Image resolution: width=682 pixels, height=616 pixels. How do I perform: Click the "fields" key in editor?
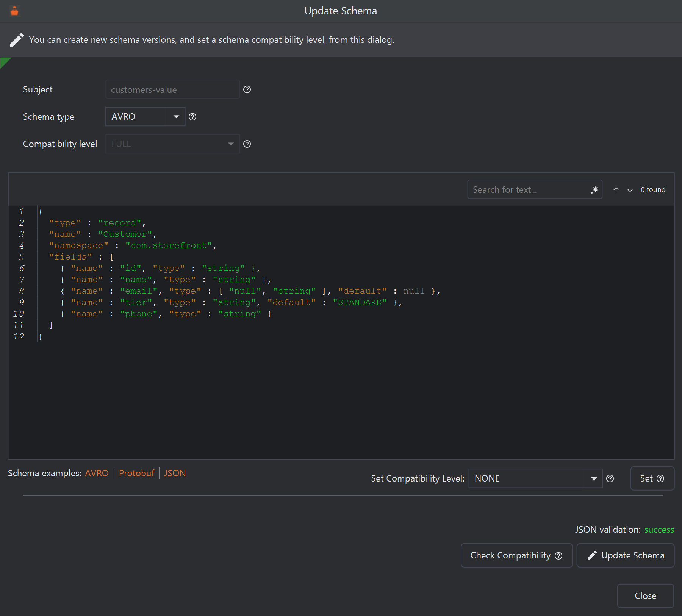point(71,257)
